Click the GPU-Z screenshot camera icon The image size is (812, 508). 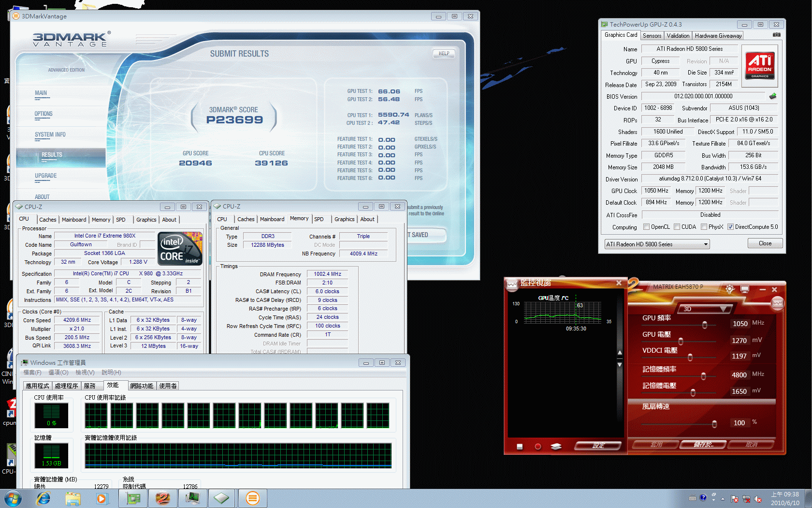pos(776,35)
